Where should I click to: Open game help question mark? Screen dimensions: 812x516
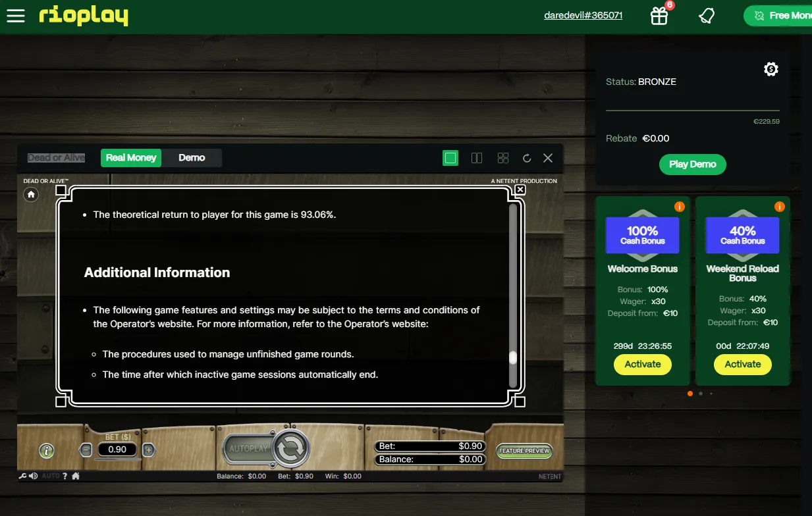click(x=65, y=476)
